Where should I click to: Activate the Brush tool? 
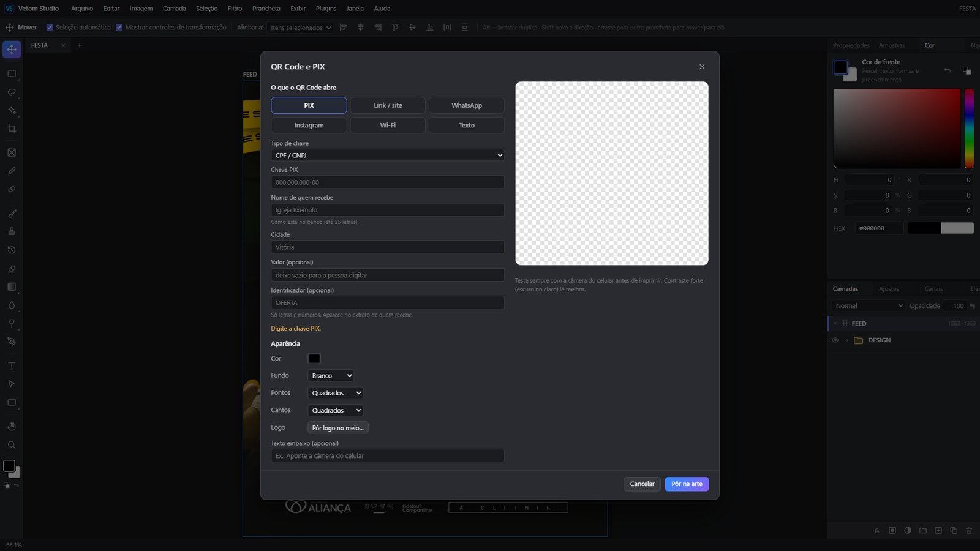(12, 214)
